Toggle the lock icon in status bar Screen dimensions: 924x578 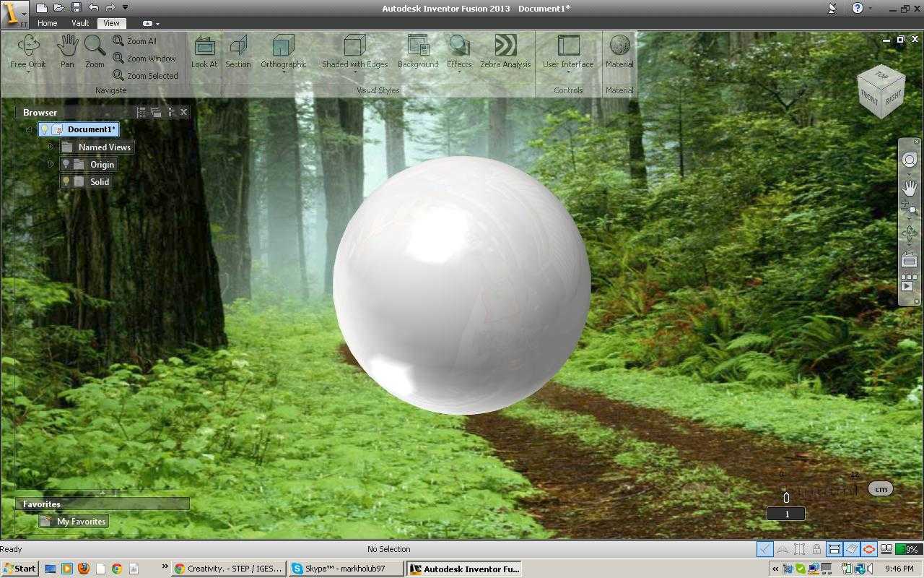tap(816, 549)
